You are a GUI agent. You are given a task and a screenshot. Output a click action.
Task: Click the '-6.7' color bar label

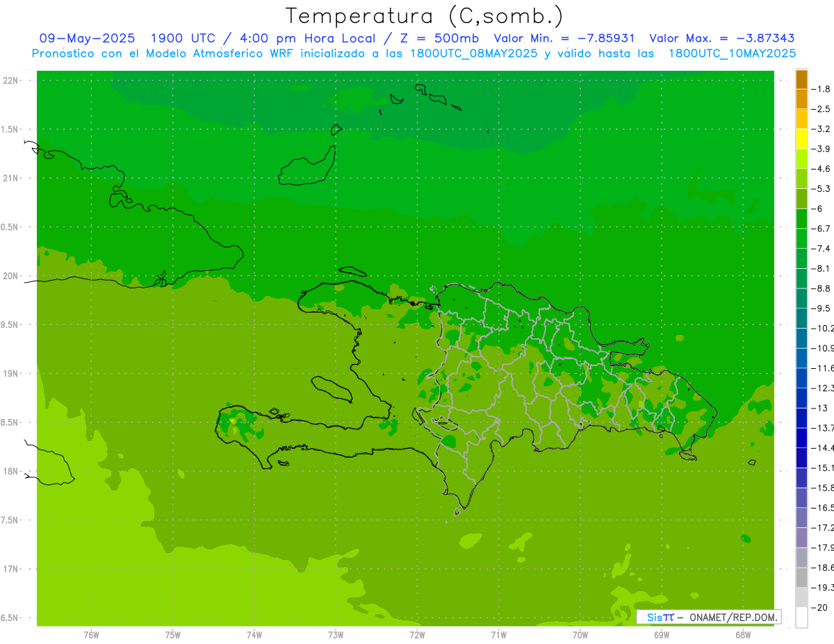821,229
